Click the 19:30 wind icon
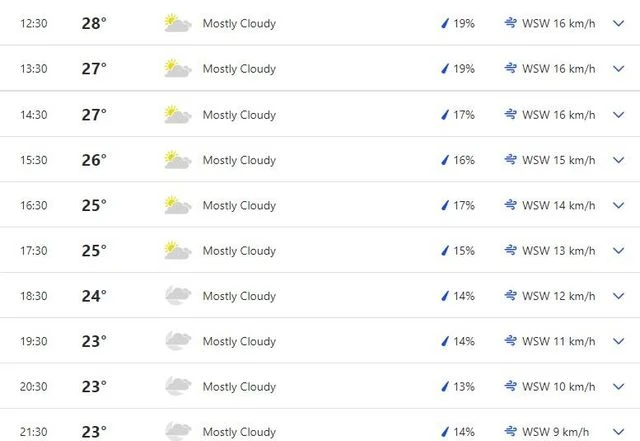Screen dimensions: 640x441 click(511, 341)
